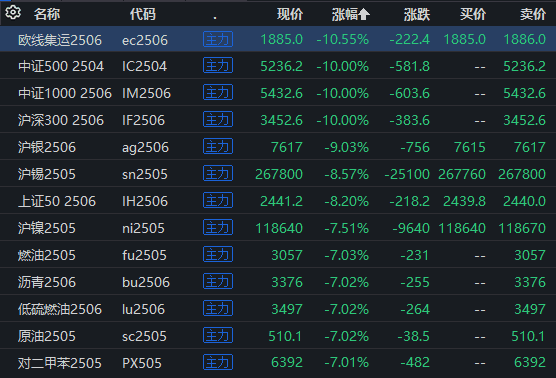Click the 主力 badge for PX505
Viewport: 556px width, 378px height.
(x=218, y=362)
